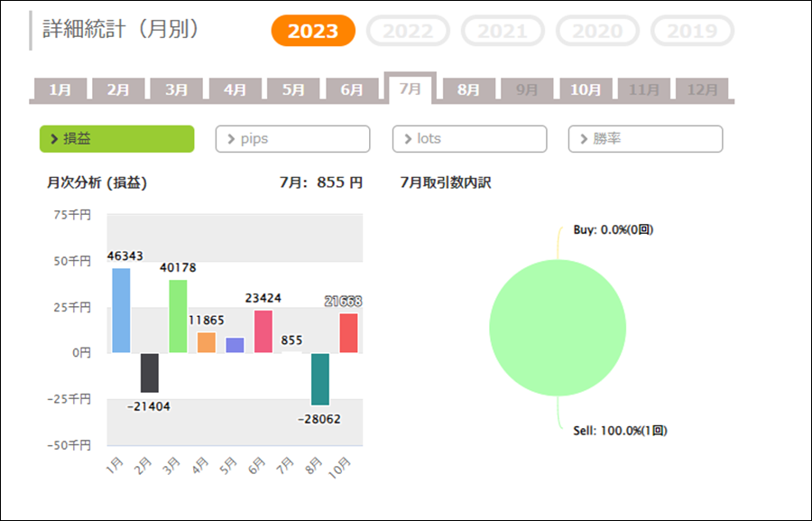
Task: Select the teal August loss bar
Action: [320, 378]
